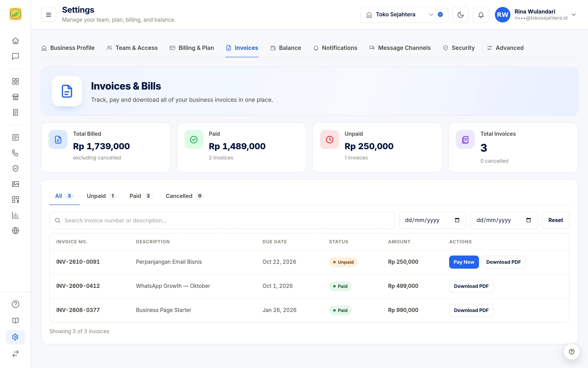Open the globe sidebar icon
588x368 pixels.
15,230
